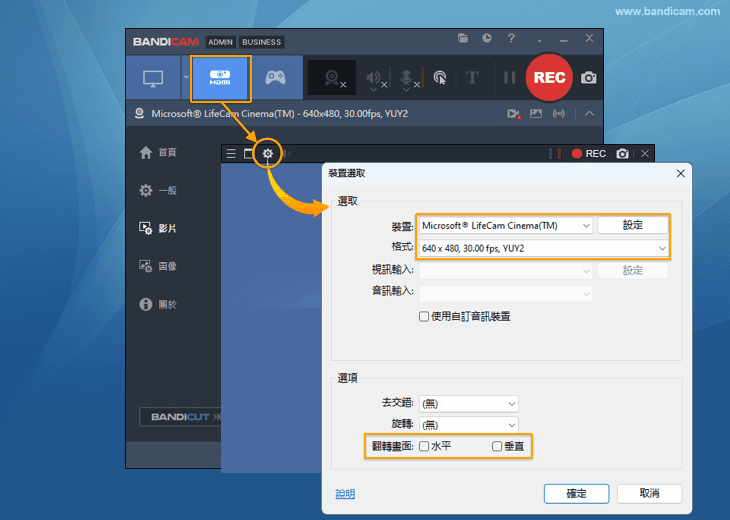Open 圖像 image settings tab
The image size is (730, 520).
[x=158, y=266]
